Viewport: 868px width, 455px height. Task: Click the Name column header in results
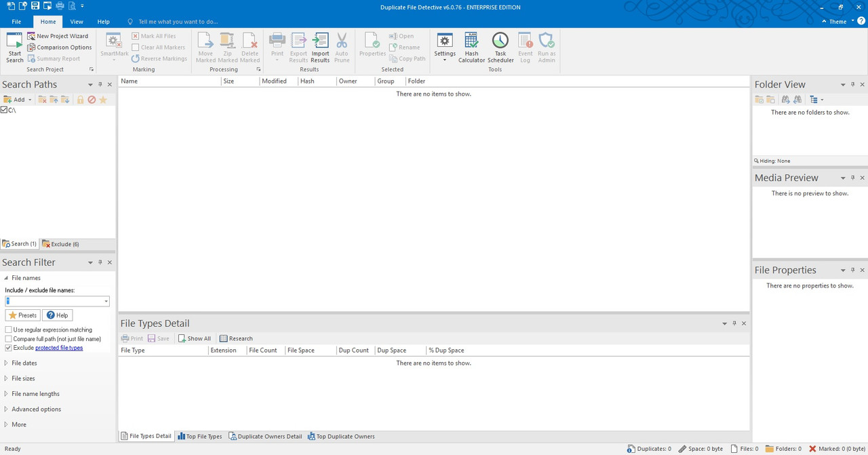170,81
